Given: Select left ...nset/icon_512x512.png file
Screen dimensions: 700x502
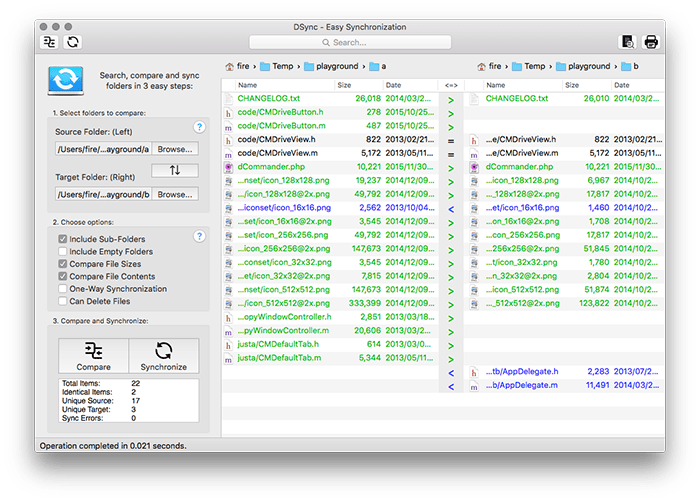Looking at the screenshot, I should click(x=283, y=289).
